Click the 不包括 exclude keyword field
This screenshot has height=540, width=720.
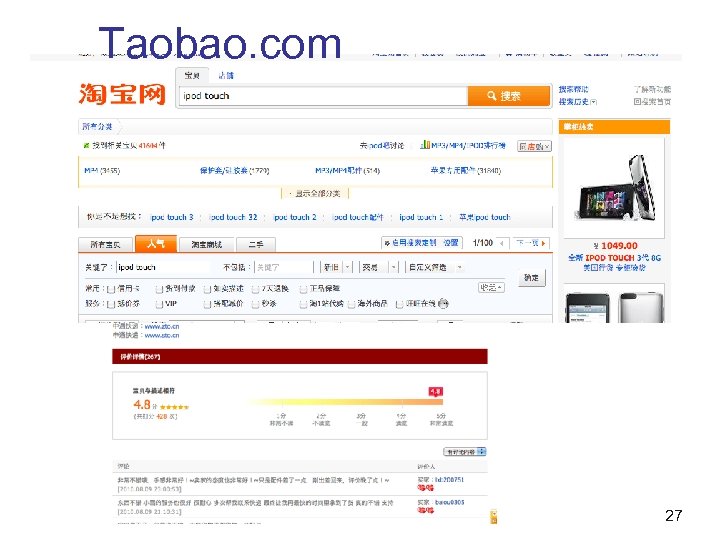tap(284, 267)
